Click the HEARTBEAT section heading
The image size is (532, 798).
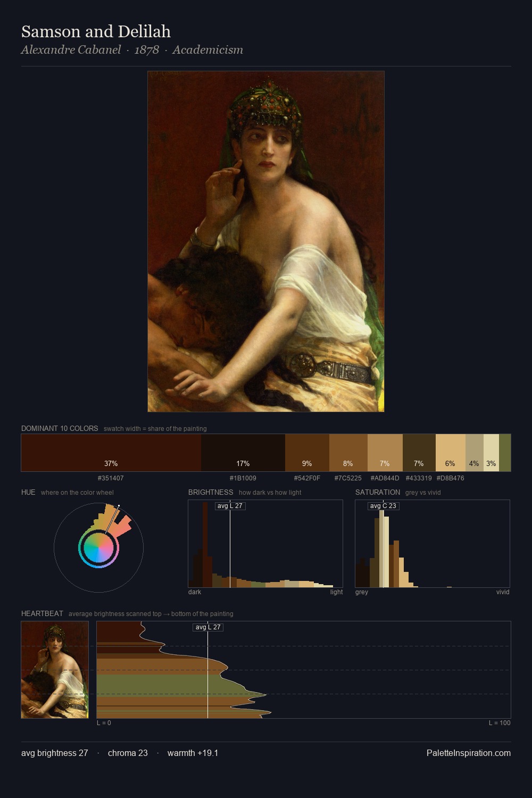tap(42, 613)
